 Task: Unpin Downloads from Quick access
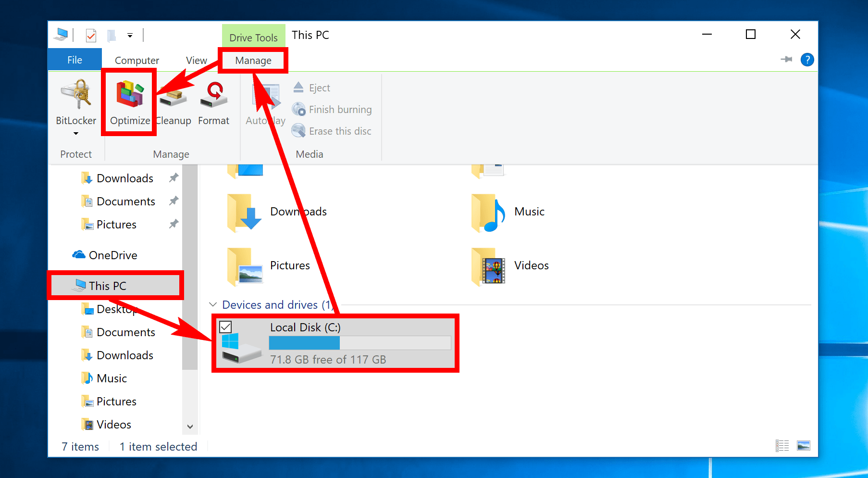click(x=173, y=177)
